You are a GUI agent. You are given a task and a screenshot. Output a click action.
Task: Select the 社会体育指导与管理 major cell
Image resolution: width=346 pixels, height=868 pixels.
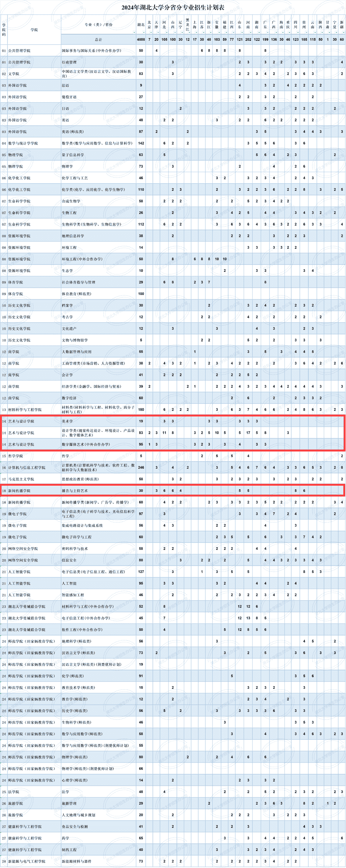click(x=98, y=282)
